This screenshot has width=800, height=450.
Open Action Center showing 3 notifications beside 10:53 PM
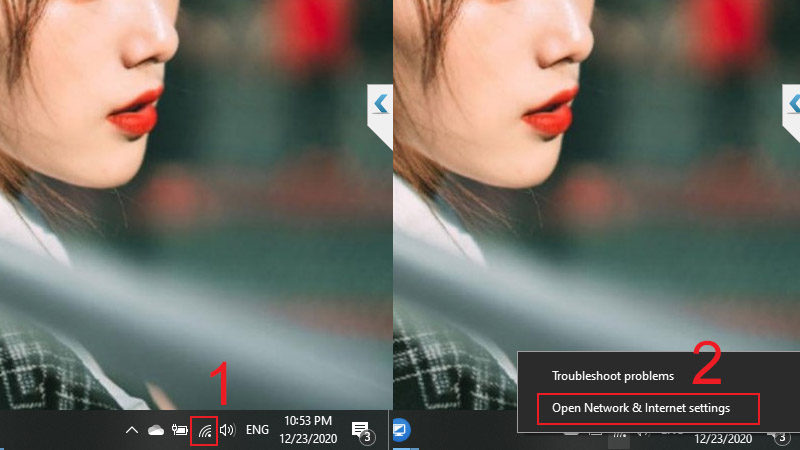pyautogui.click(x=361, y=430)
